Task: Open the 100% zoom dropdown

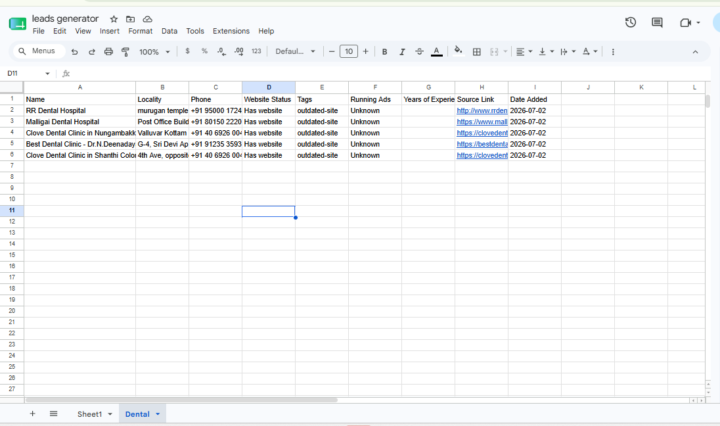Action: 154,52
